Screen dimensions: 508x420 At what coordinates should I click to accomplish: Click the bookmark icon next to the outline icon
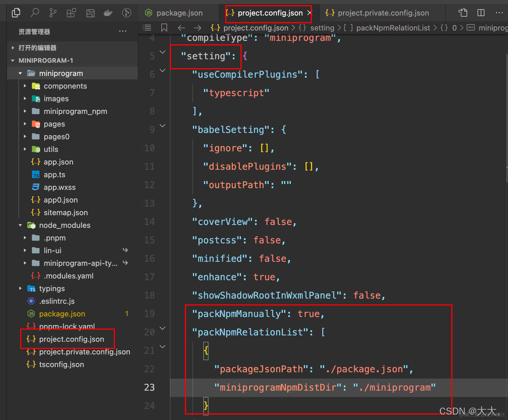click(x=164, y=28)
